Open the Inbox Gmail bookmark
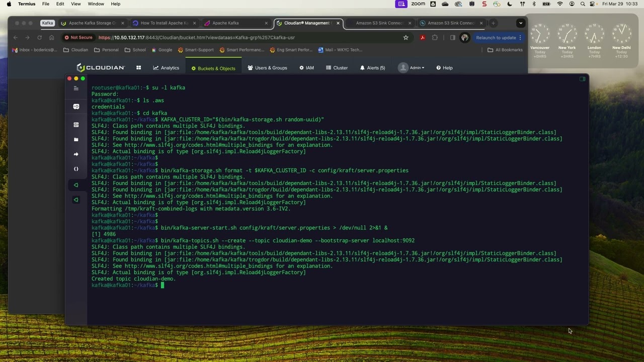The width and height of the screenshot is (644, 362). pos(35,50)
